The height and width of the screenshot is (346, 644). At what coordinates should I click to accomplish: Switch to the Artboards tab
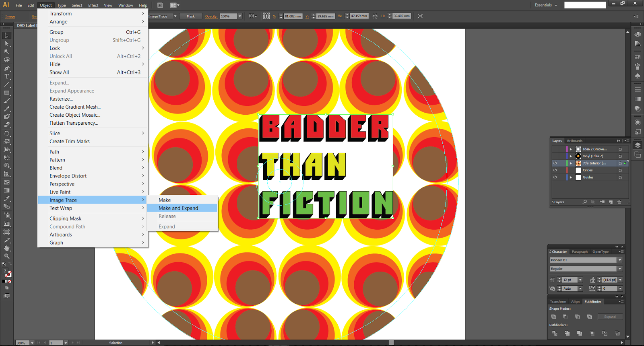(x=574, y=141)
